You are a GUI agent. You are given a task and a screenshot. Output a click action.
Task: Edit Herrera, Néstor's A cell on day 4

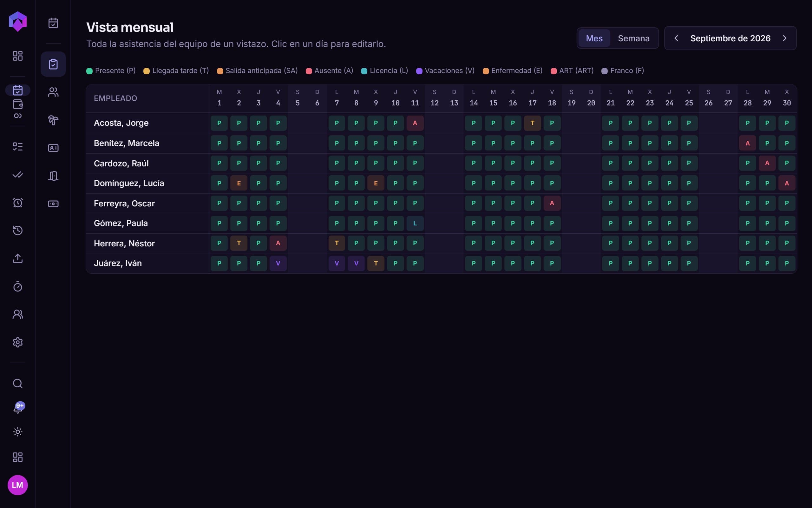click(x=278, y=243)
